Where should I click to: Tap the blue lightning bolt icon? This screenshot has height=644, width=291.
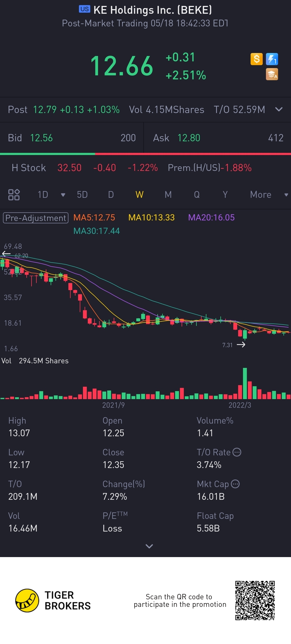[272, 59]
